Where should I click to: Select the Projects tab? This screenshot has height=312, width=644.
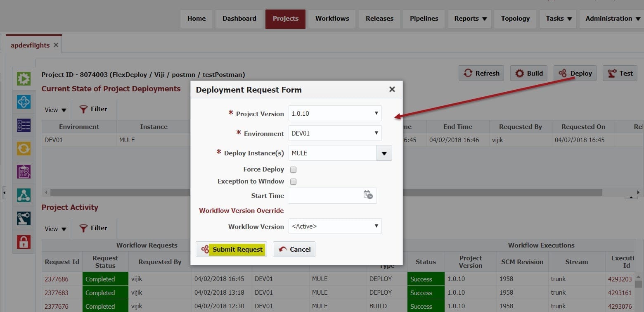pos(286,19)
